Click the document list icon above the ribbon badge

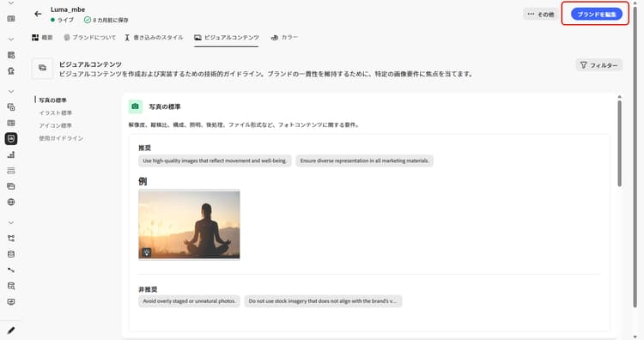[x=11, y=55]
